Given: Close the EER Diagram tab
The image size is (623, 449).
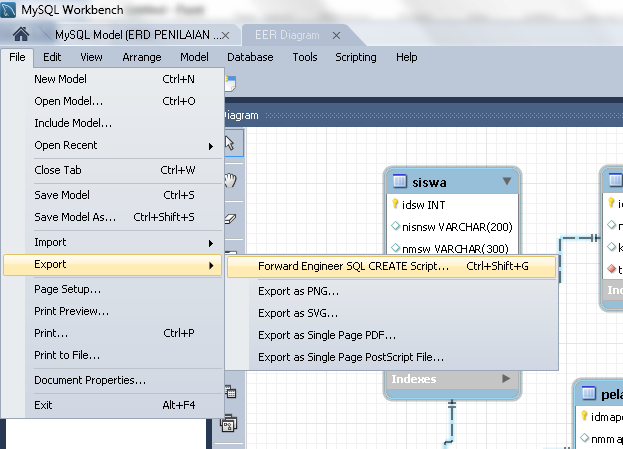Looking at the screenshot, I should point(337,36).
